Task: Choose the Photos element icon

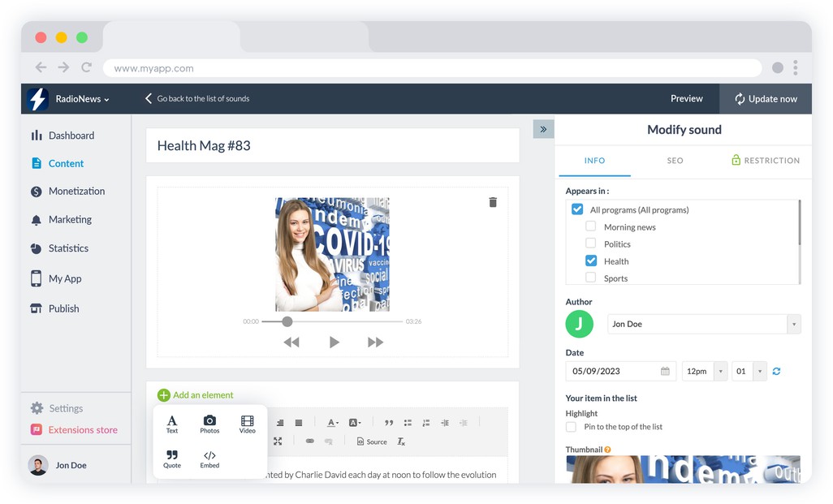Action: [209, 424]
